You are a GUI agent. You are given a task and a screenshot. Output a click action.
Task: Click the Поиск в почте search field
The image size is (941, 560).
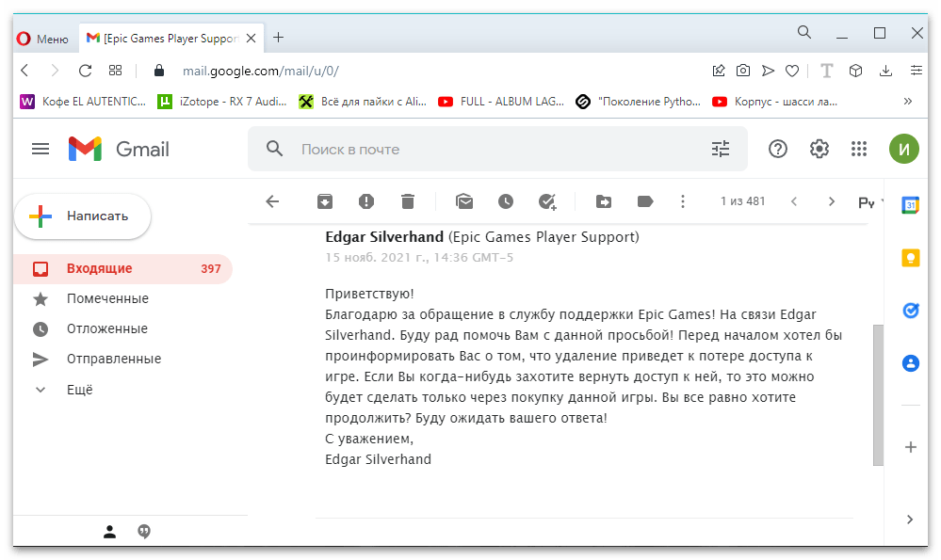pos(498,149)
